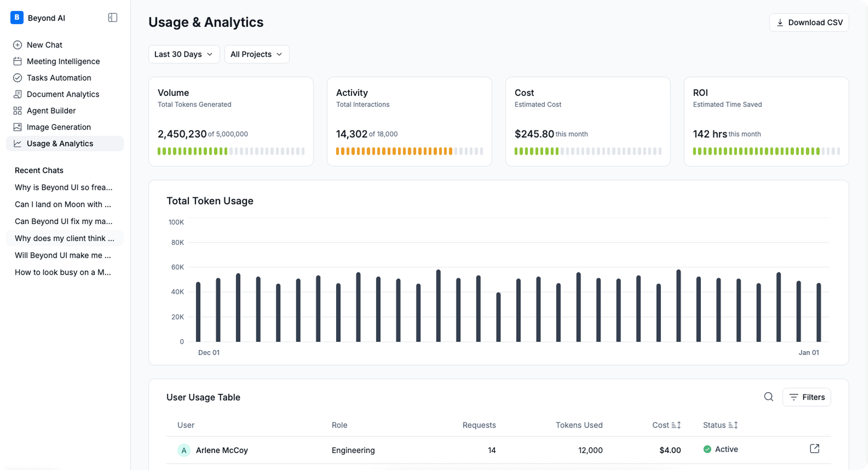Click the Jan 01 axis label
The width and height of the screenshot is (868, 470).
(x=809, y=353)
